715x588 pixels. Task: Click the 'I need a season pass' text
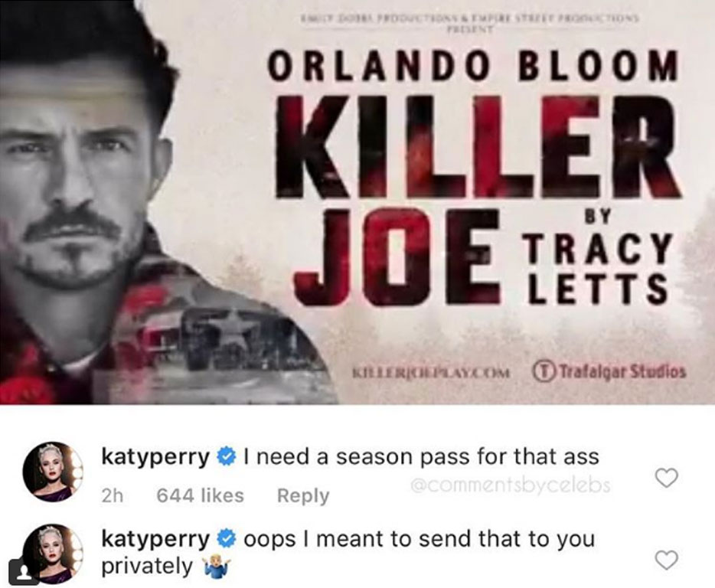[421, 456]
